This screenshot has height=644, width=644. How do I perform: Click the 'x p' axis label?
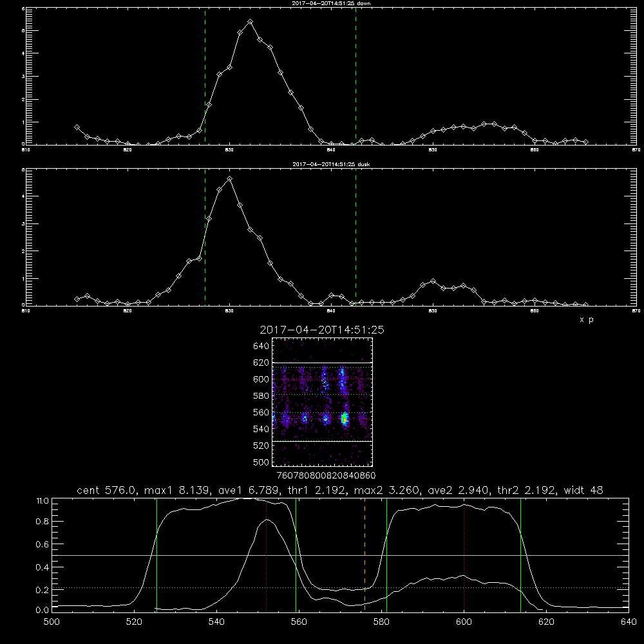coord(587,319)
